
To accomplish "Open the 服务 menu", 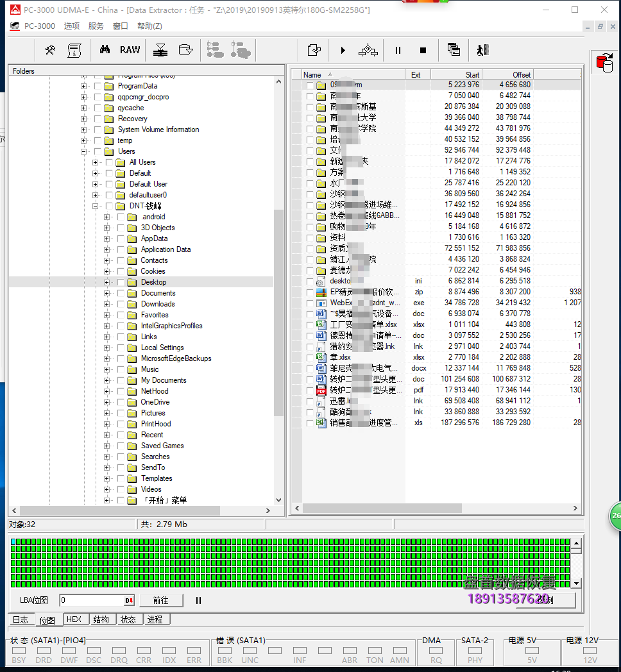I will tap(96, 26).
